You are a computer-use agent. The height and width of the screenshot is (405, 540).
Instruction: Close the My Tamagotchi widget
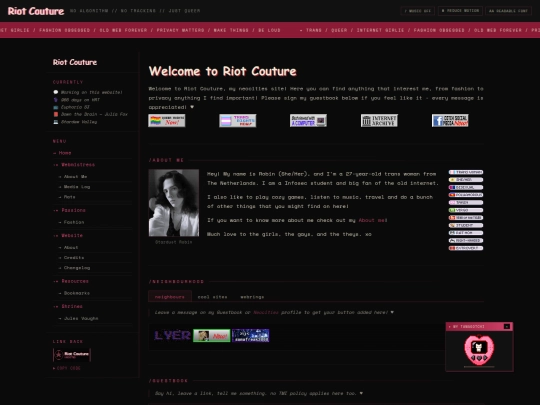pyautogui.click(x=507, y=326)
